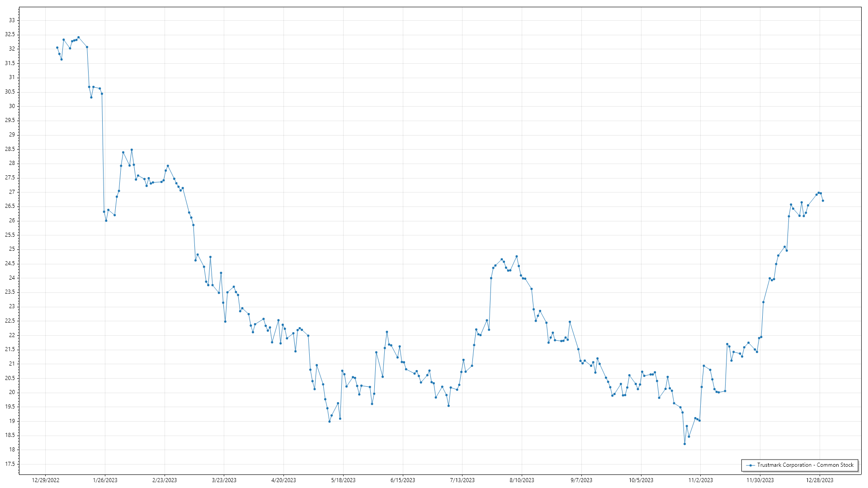Click the 1/26/2023 x-axis date label

click(105, 480)
